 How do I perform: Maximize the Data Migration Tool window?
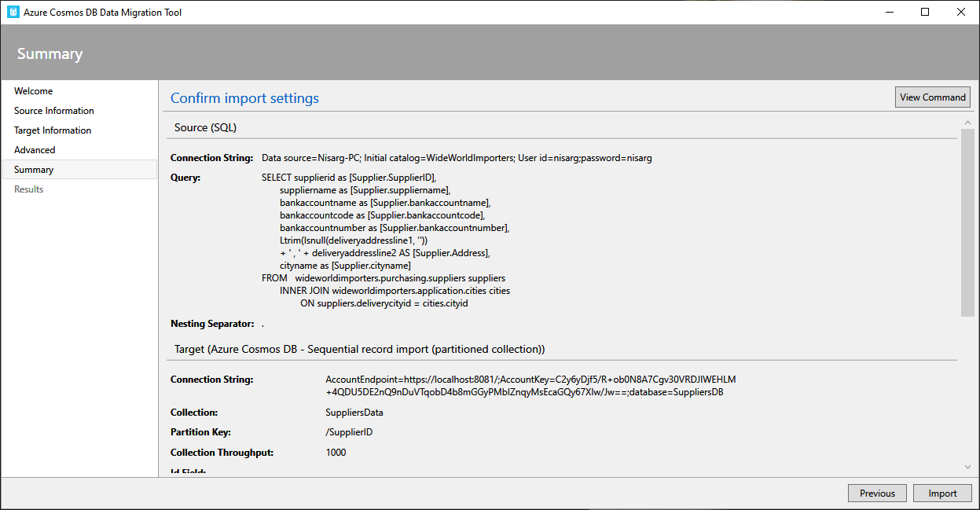point(925,12)
